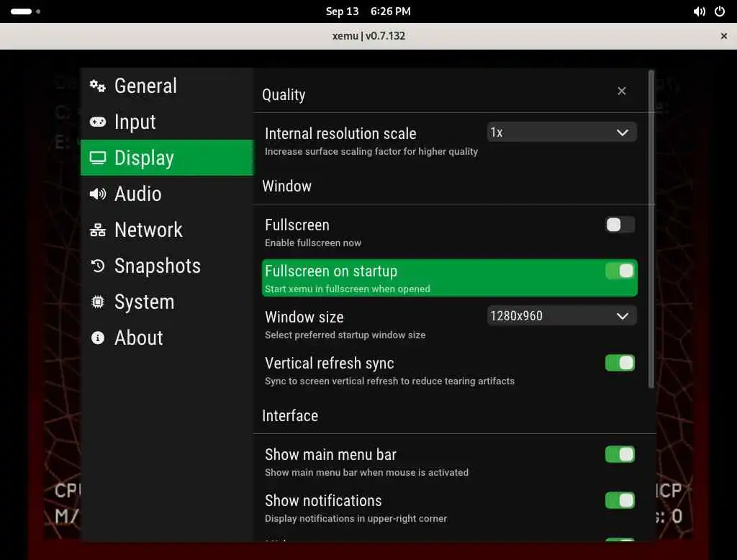Viewport: 737px width, 560px height.
Task: Click the 'Enable fullscreen now' description
Action: (x=313, y=243)
